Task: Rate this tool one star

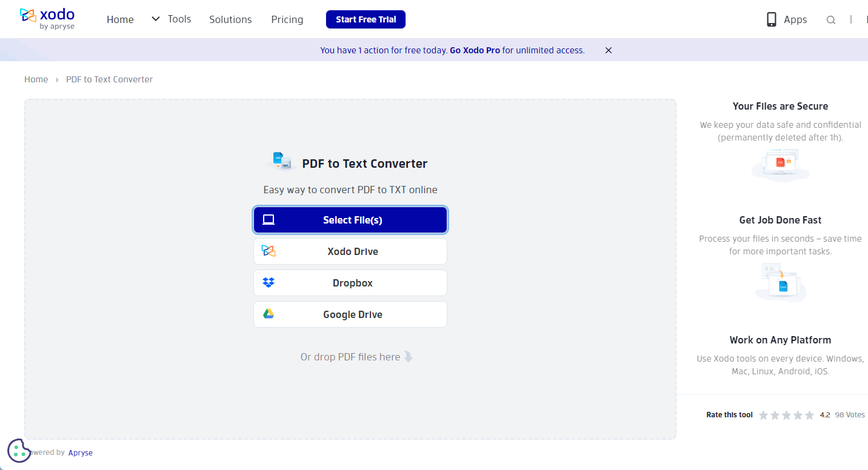Action: [764, 415]
